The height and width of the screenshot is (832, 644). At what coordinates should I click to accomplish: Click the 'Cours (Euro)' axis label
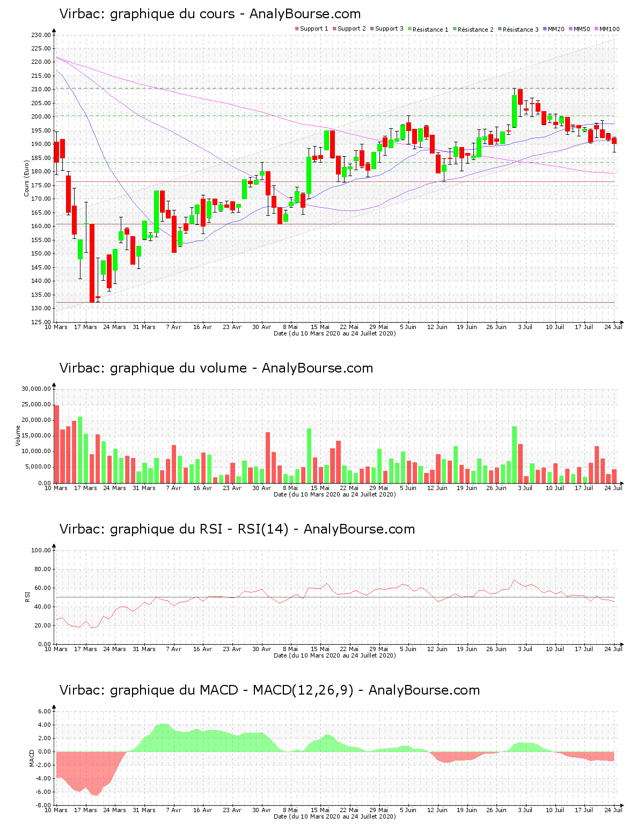26,178
